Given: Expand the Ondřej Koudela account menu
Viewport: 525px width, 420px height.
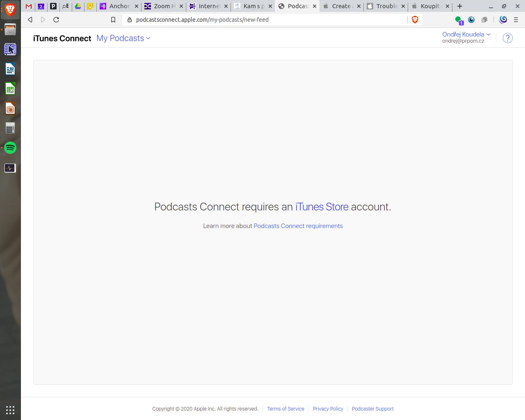Looking at the screenshot, I should (x=466, y=34).
